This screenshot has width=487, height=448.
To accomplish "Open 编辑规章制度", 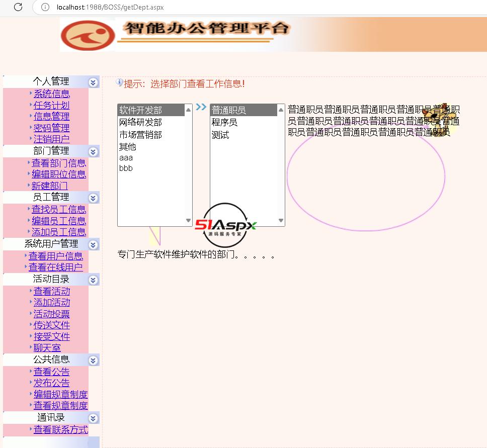I will tap(60, 394).
